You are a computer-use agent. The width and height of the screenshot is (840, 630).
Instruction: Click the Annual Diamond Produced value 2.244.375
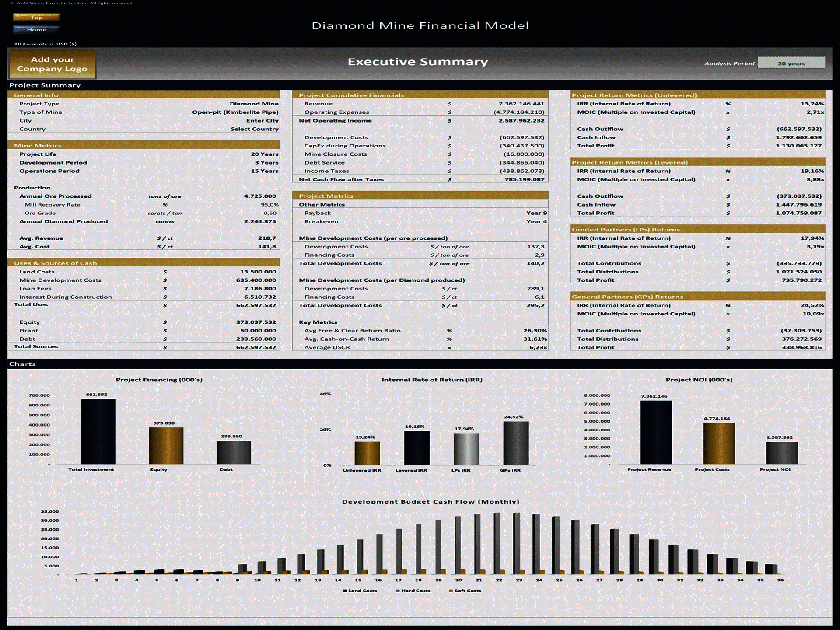(260, 221)
